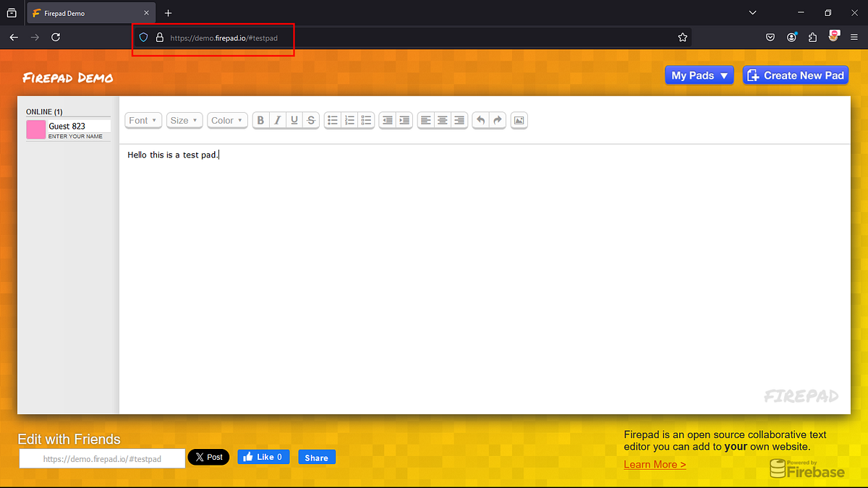This screenshot has height=488, width=868.
Task: Create a numbered list
Action: pyautogui.click(x=349, y=120)
